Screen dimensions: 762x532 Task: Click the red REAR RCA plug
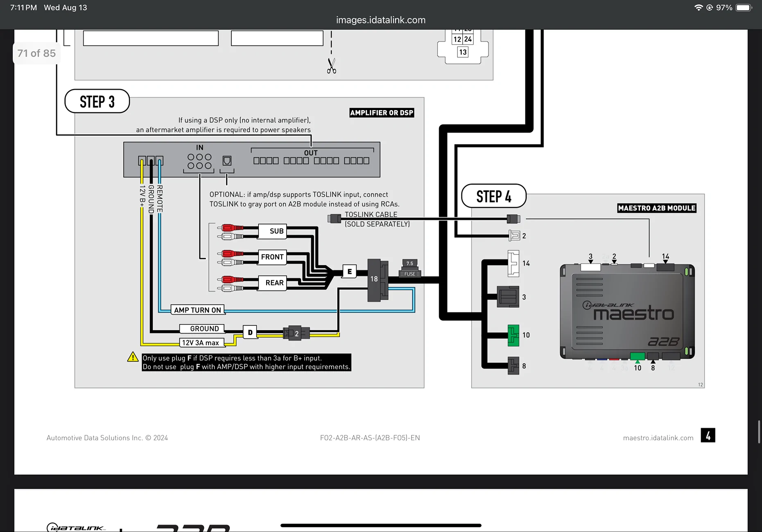tap(231, 280)
